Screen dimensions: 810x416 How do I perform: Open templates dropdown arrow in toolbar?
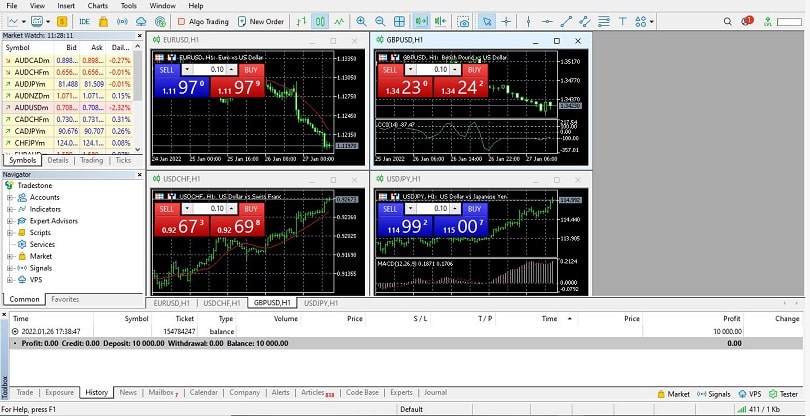click(x=48, y=22)
